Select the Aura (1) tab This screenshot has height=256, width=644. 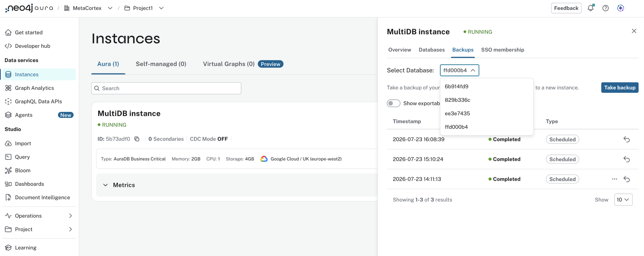(x=108, y=64)
